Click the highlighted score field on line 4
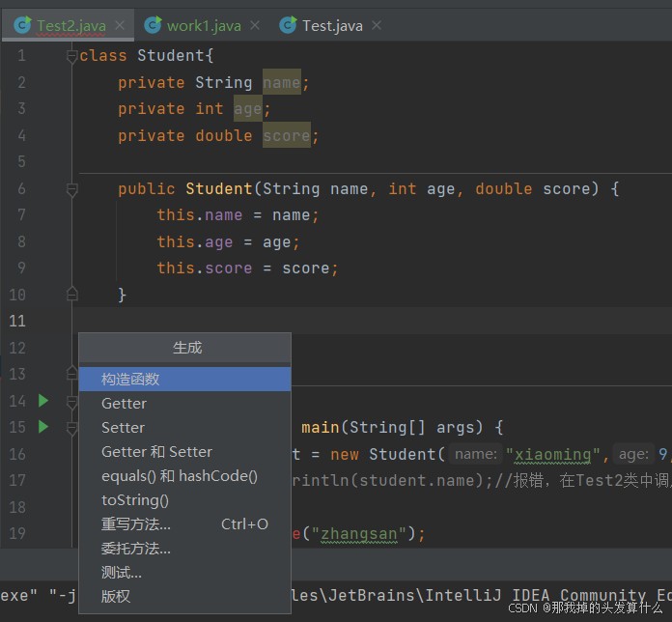The image size is (672, 622). pyautogui.click(x=287, y=135)
